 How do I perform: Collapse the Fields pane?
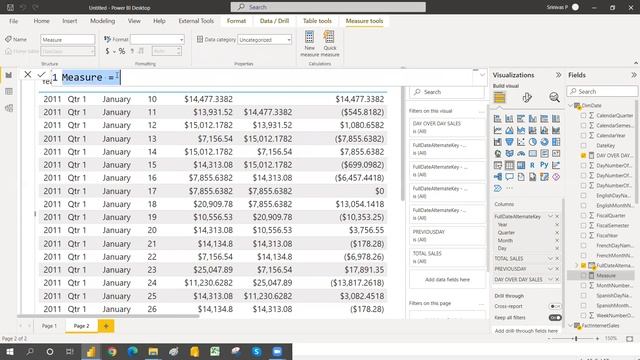633,75
